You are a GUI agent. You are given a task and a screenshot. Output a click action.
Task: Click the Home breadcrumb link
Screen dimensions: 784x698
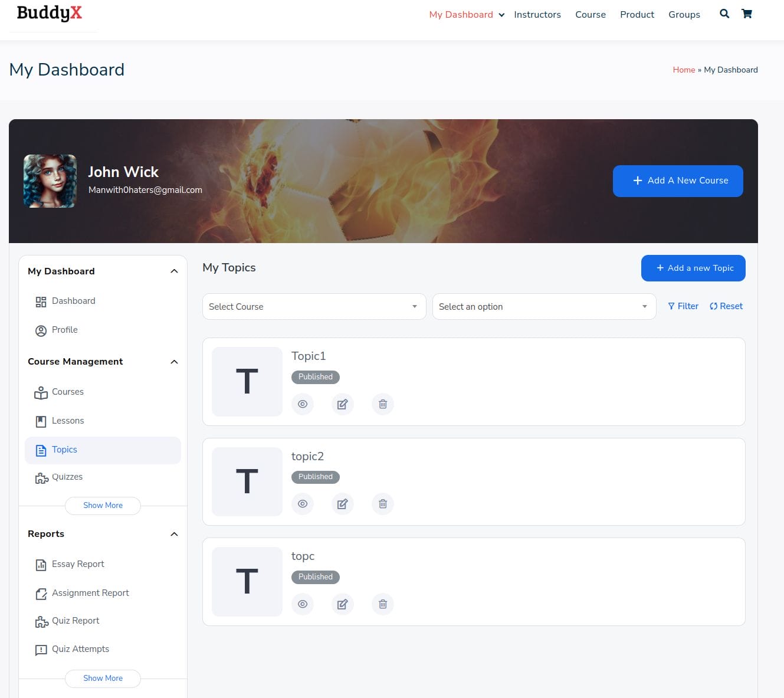click(x=684, y=70)
